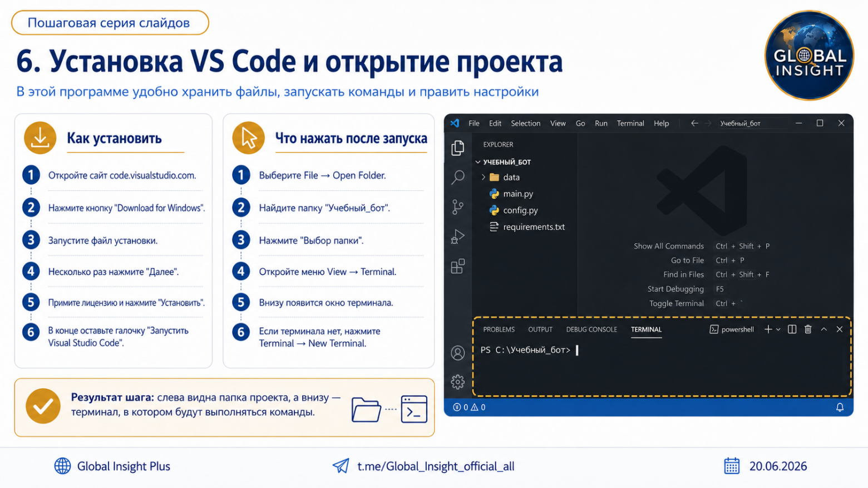This screenshot has width=868, height=488.
Task: Maximize terminal panel with up chevron
Action: [824, 329]
